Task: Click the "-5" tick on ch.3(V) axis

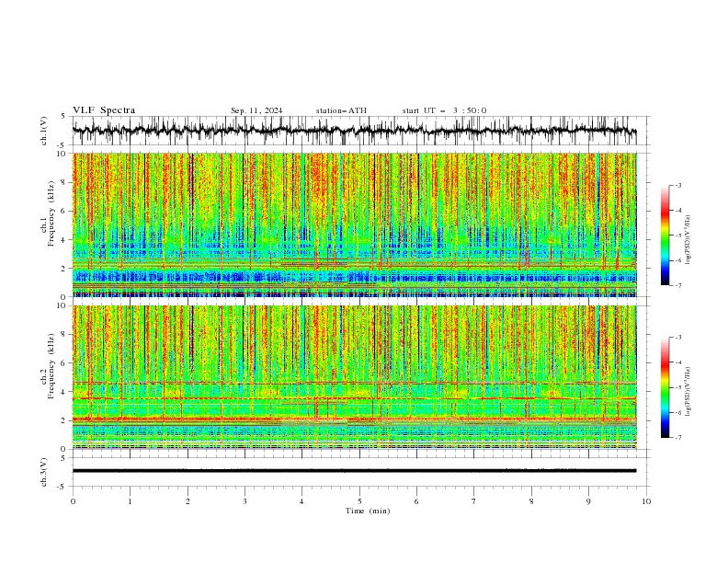Action: 62,487
